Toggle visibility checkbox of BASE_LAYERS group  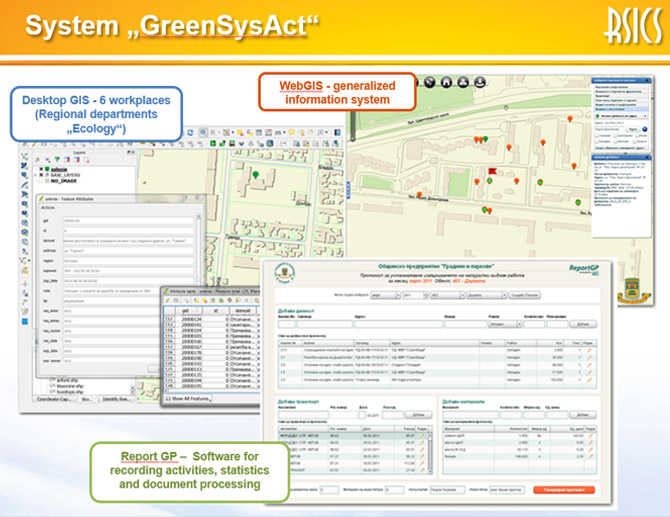41,175
